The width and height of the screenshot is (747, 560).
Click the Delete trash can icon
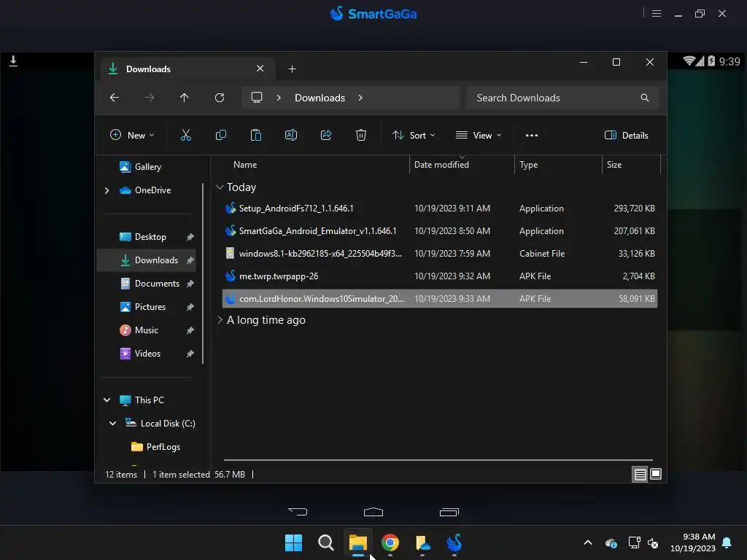click(361, 135)
